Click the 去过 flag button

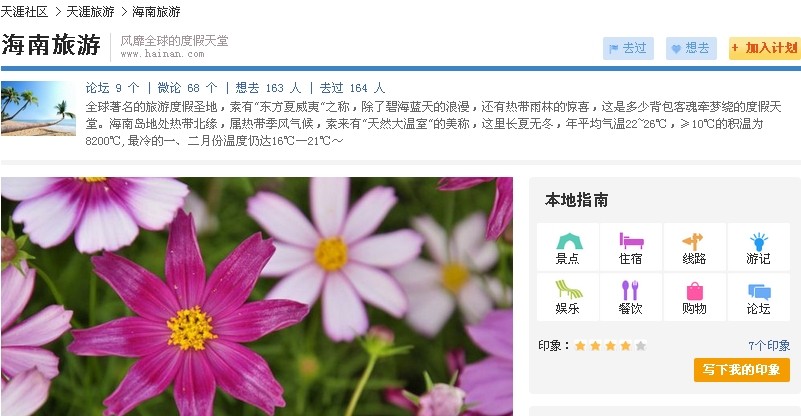tap(628, 49)
